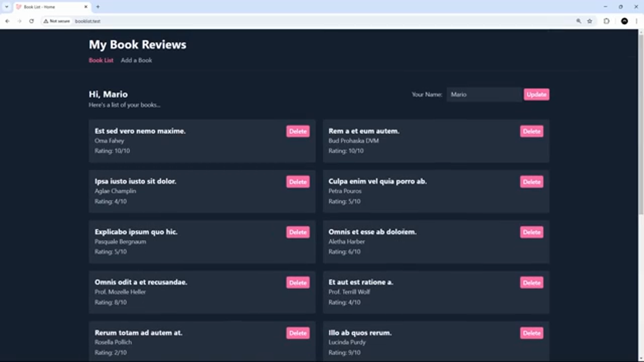Open the Add a Book nav link
The width and height of the screenshot is (644, 362).
coord(136,60)
